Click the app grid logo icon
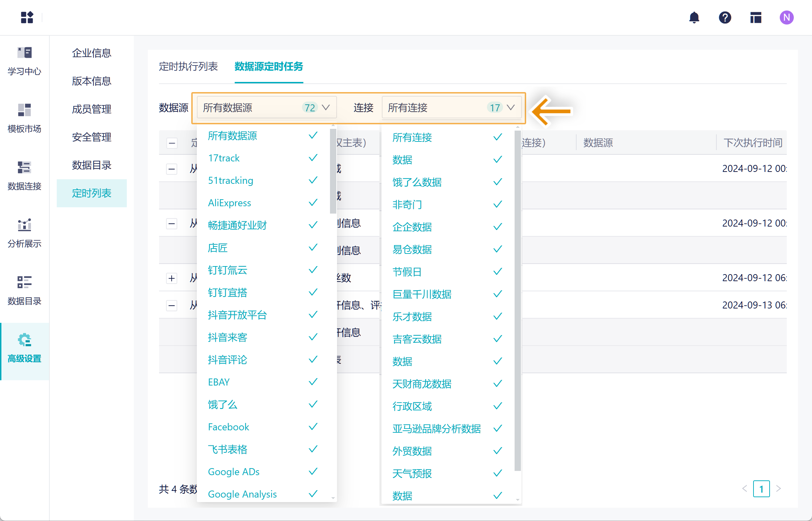 (27, 18)
